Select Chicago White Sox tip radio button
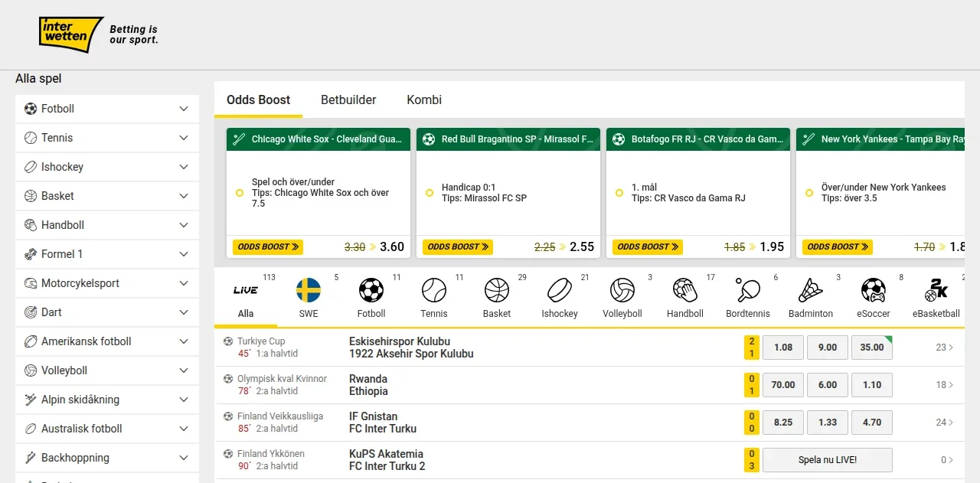 click(240, 193)
